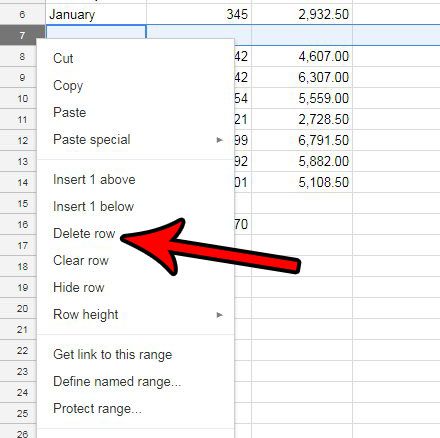Select row header 23
Image resolution: width=440 pixels, height=438 pixels.
[x=18, y=371]
